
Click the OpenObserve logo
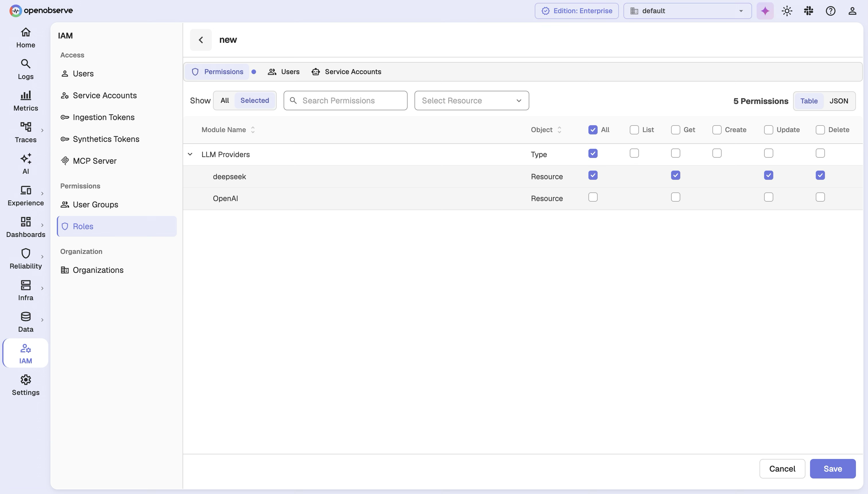[x=41, y=11]
